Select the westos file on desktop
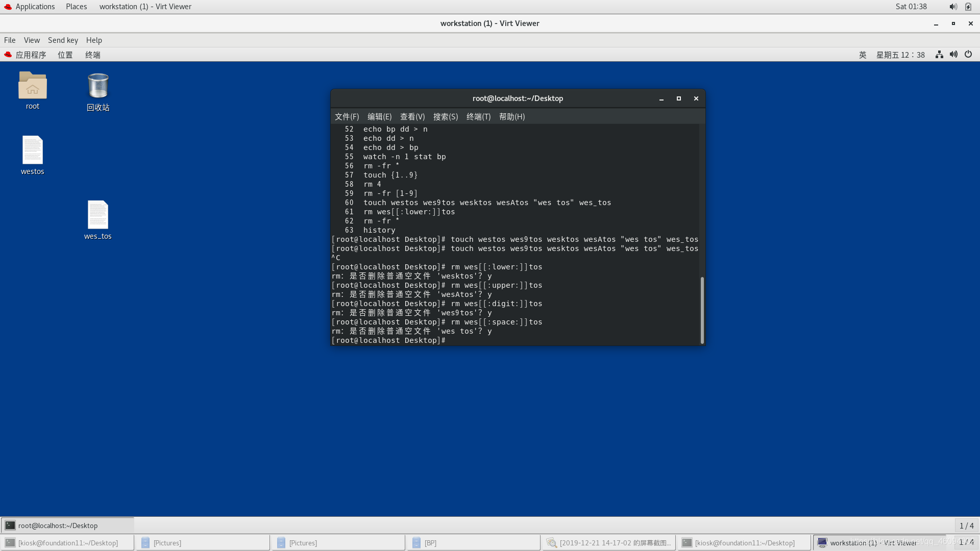Screen dimensions: 980x551 point(32,151)
